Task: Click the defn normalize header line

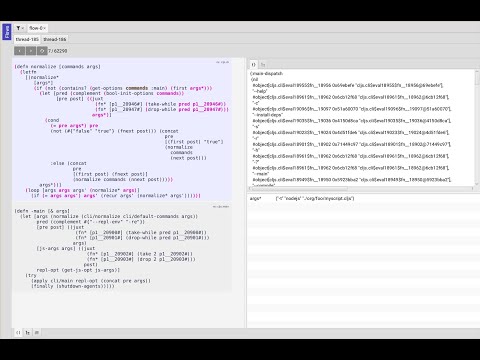Action: 57,67
